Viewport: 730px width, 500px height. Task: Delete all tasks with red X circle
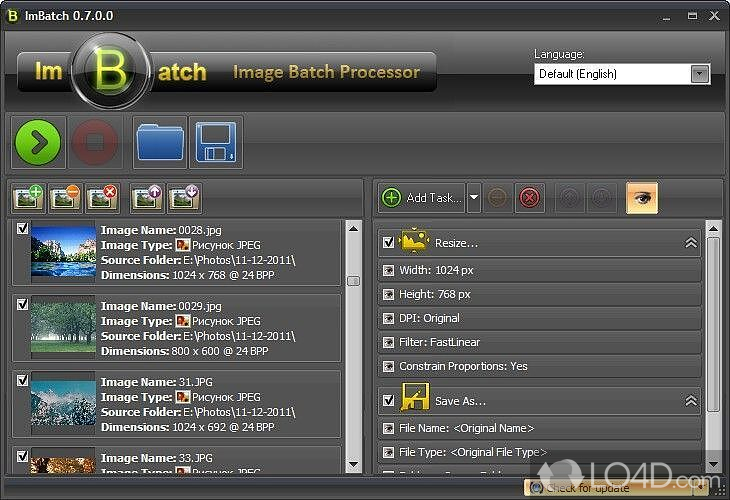(x=529, y=198)
